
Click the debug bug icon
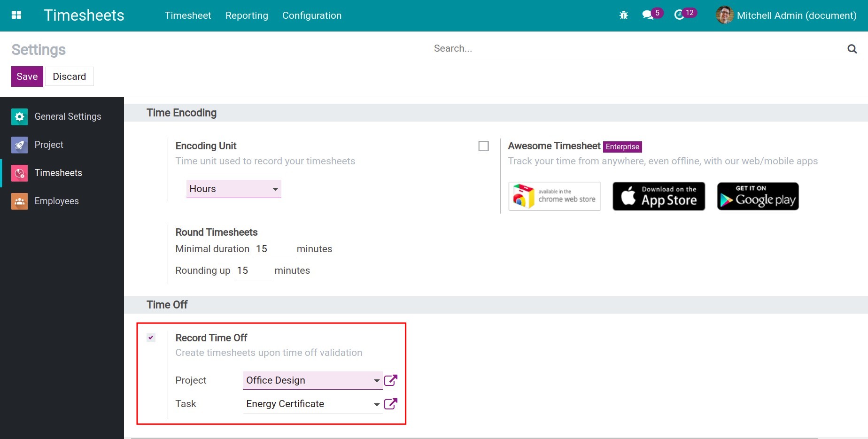[623, 15]
